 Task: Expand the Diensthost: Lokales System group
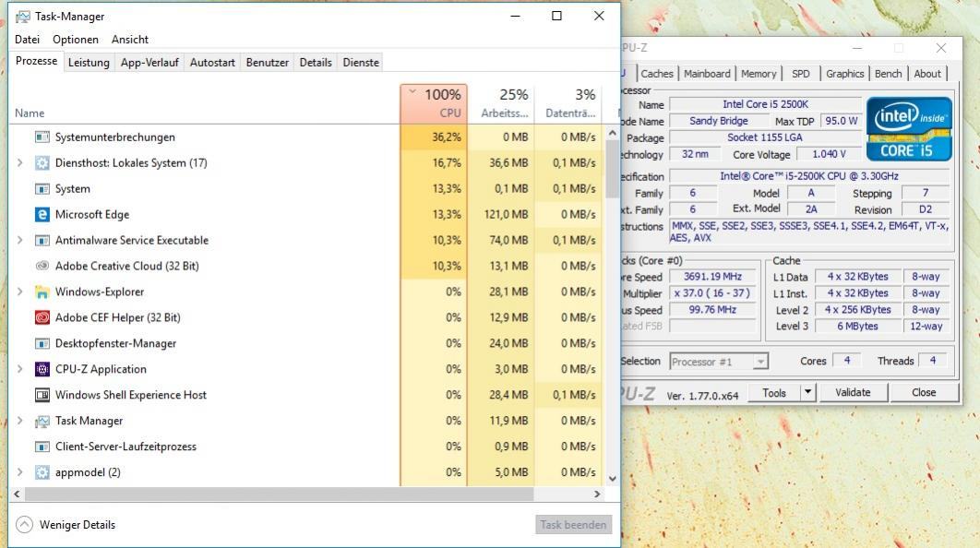pos(20,163)
